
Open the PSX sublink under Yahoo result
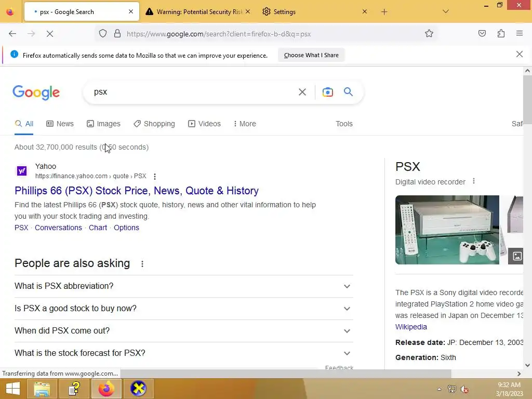click(21, 228)
